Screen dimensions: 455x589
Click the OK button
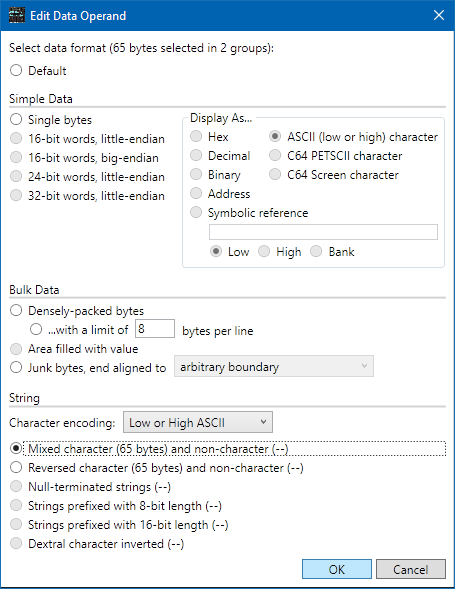click(x=337, y=569)
